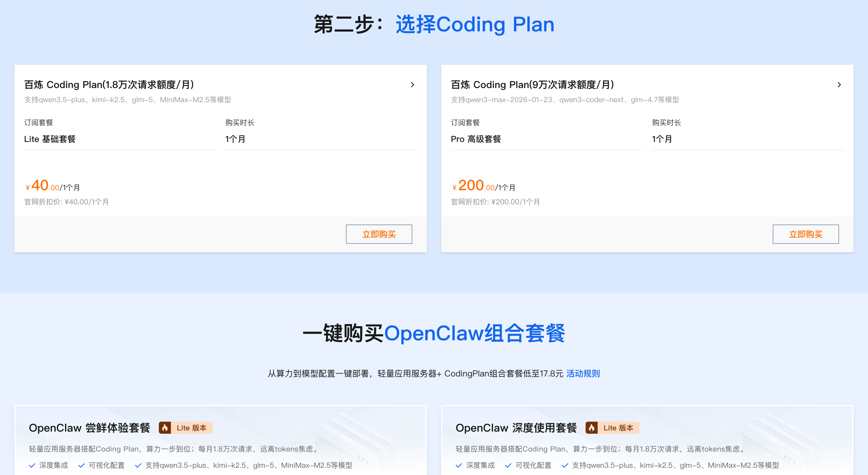Expand the 9万次请求 plan card via its chevron
The height and width of the screenshot is (475, 868).
(x=839, y=85)
